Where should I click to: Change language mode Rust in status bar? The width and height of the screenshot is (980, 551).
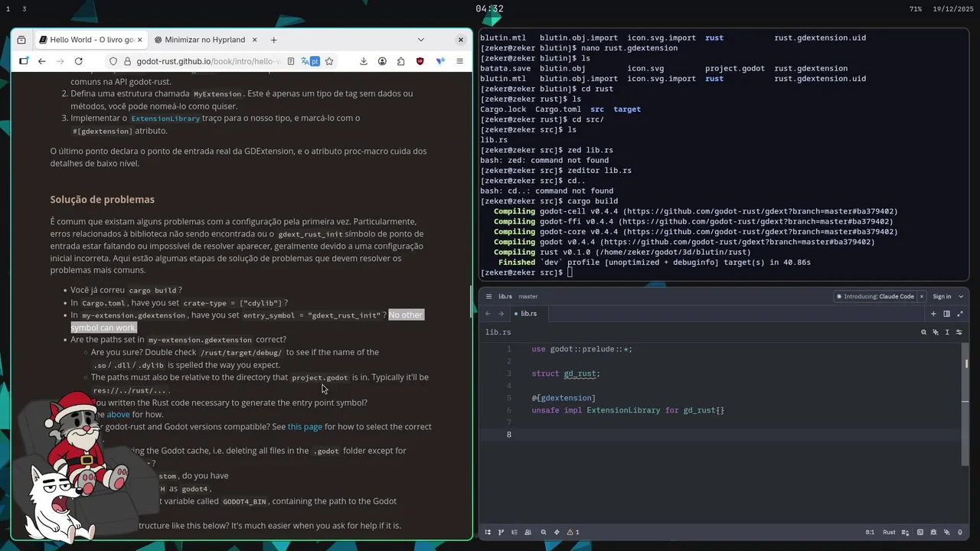pos(889,532)
